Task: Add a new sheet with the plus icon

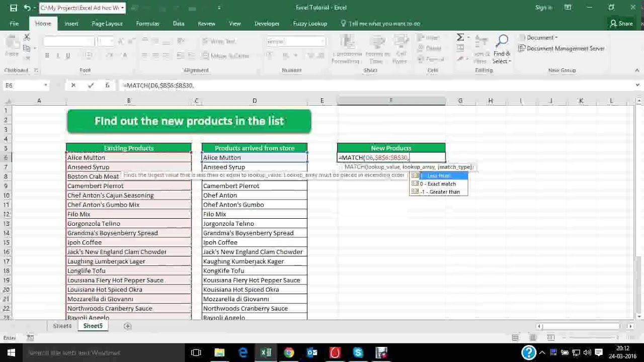Action: click(128, 326)
